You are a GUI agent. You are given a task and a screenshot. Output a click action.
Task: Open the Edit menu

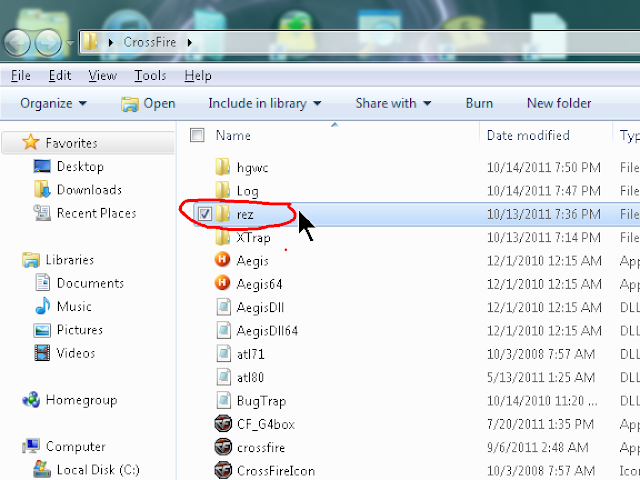pyautogui.click(x=60, y=76)
